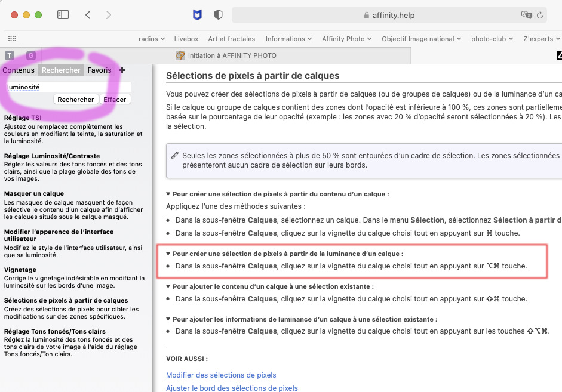Screen dimensions: 562x392
Task: Click the lock icon next to affinity.help
Action: tap(366, 16)
